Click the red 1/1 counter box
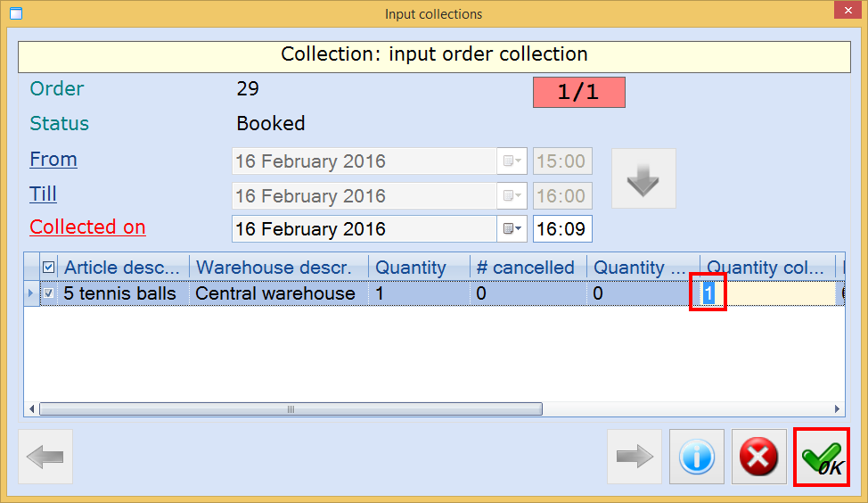 (x=578, y=93)
